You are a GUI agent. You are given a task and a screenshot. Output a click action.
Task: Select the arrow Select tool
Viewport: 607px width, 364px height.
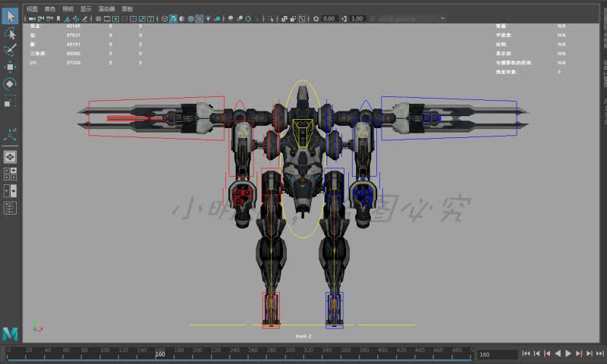click(x=10, y=16)
